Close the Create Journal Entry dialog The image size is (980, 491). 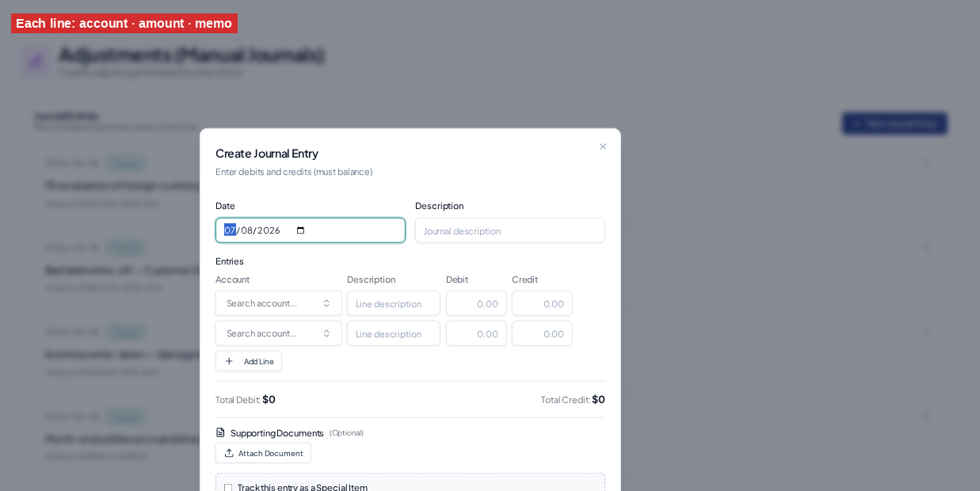(603, 147)
